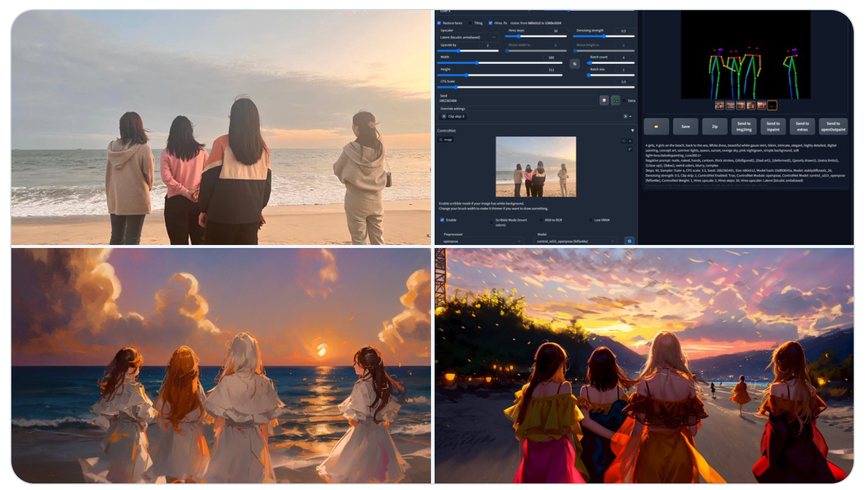Select the first gallery thumbnail under pose preview

pyautogui.click(x=720, y=106)
